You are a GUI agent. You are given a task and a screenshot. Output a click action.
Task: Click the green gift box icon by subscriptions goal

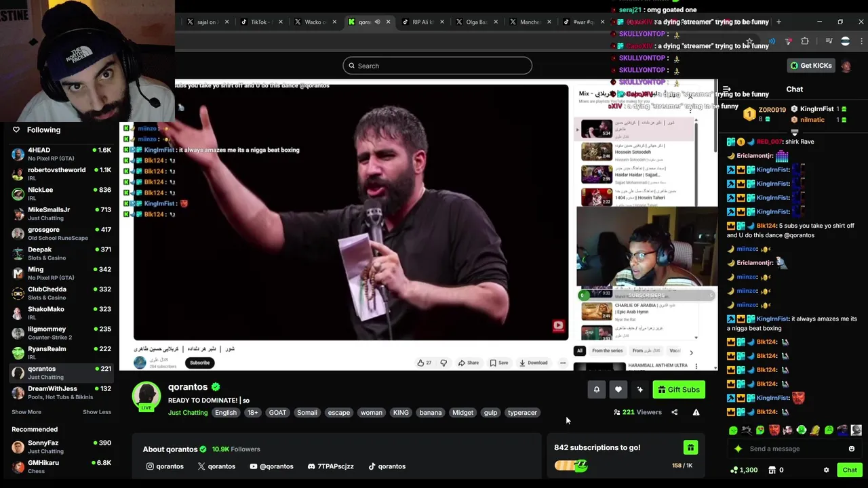(690, 447)
